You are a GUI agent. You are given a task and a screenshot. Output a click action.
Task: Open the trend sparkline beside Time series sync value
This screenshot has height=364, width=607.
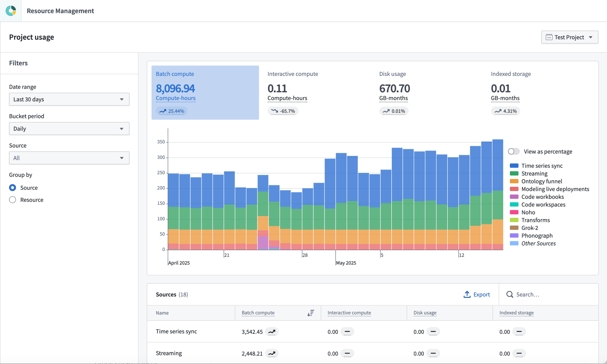pos(272,331)
